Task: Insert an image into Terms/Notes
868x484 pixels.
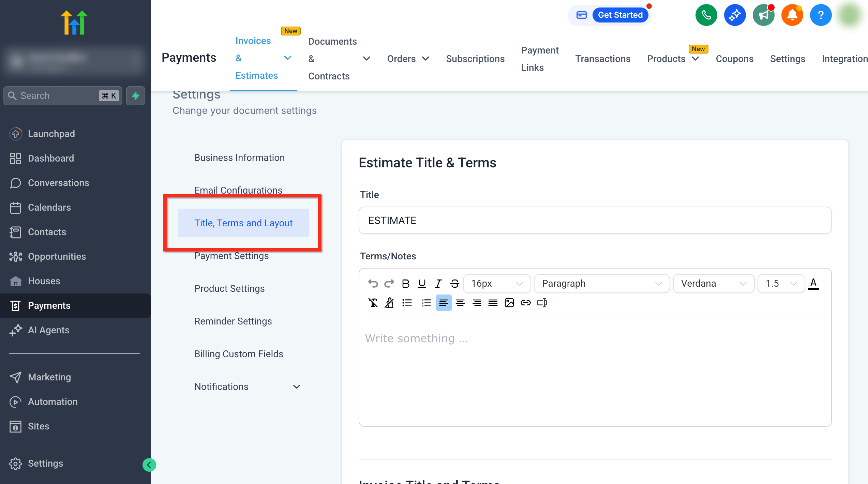Action: tap(509, 303)
